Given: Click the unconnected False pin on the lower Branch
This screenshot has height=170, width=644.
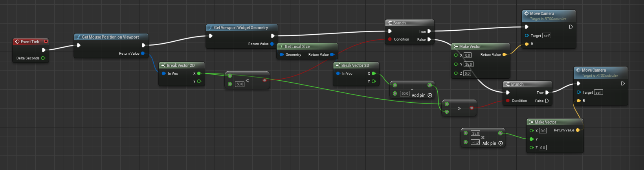Looking at the screenshot, I should click(x=547, y=101).
